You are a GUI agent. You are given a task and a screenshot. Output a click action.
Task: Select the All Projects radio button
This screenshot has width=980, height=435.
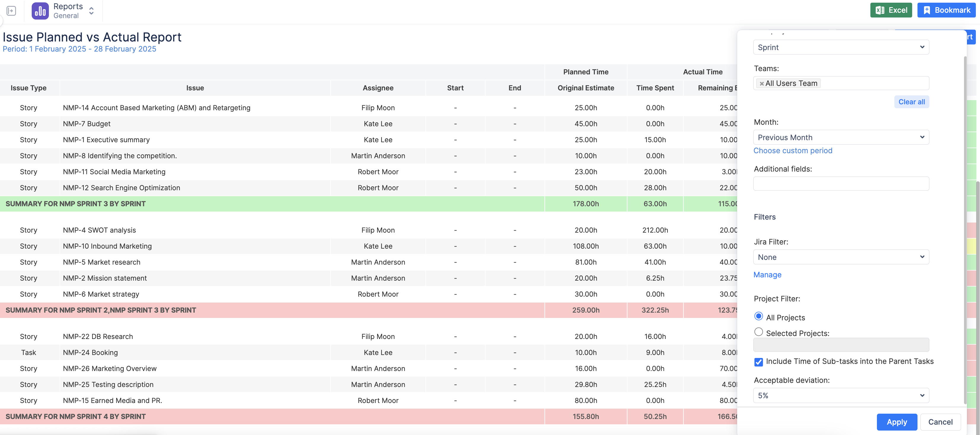pyautogui.click(x=759, y=316)
